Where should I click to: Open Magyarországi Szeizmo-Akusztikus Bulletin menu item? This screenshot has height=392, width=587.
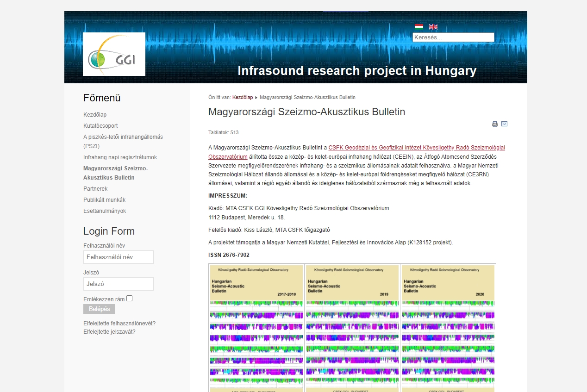[116, 173]
